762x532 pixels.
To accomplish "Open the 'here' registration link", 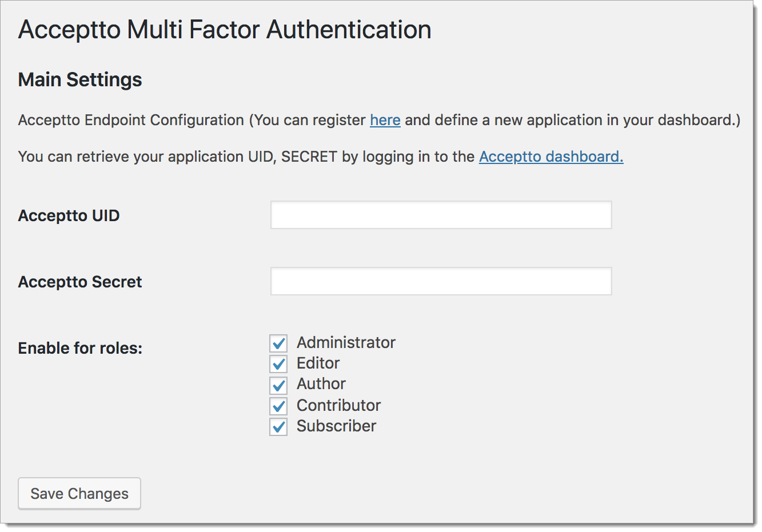I will tap(385, 120).
